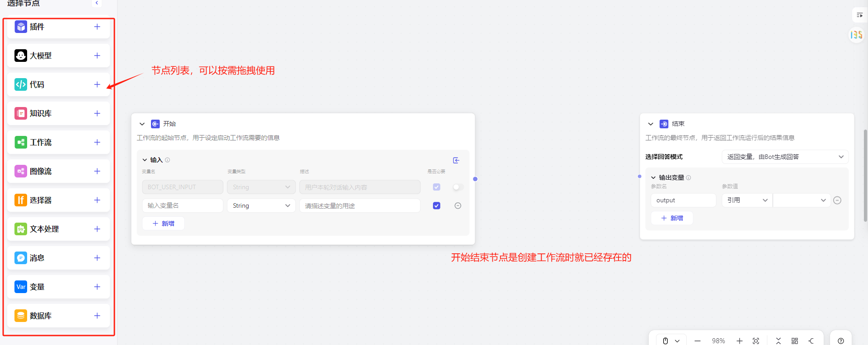Open the String type dropdown for new variable
868x345 pixels.
point(261,205)
